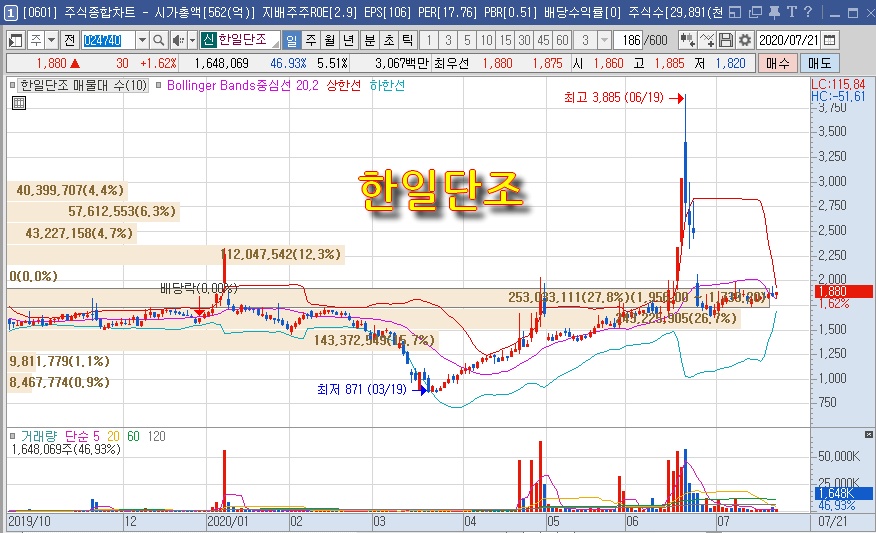Select interval 10 button
The height and width of the screenshot is (533, 876).
tap(486, 40)
